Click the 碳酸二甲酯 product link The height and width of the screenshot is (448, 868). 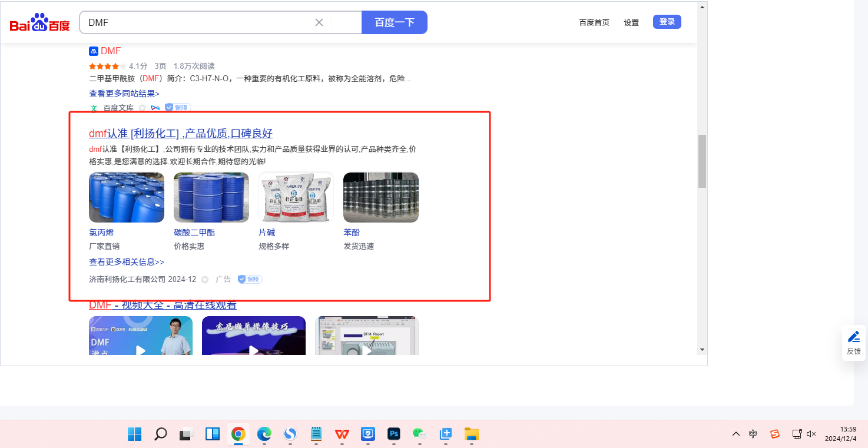pyautogui.click(x=194, y=233)
